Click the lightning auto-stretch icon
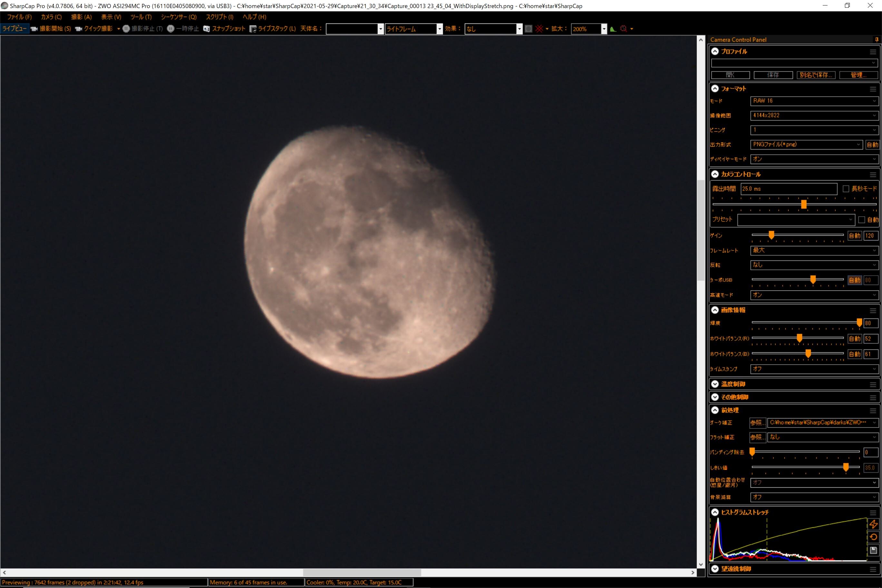The width and height of the screenshot is (882, 588). click(x=873, y=524)
